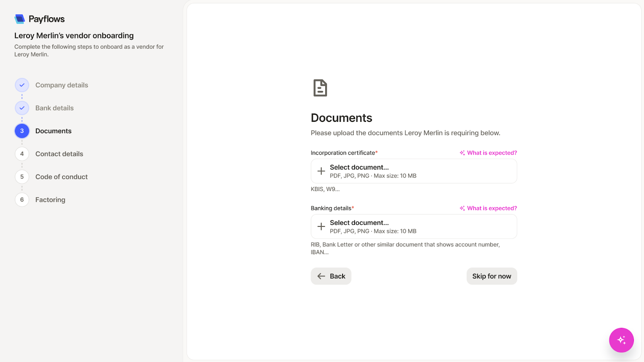
Task: Click the 'KBIS, W9...' hint text
Action: point(325,189)
